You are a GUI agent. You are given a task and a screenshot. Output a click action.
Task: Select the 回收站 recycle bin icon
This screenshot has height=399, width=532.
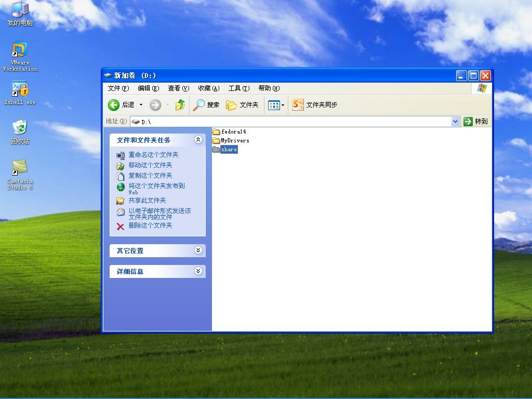(20, 132)
